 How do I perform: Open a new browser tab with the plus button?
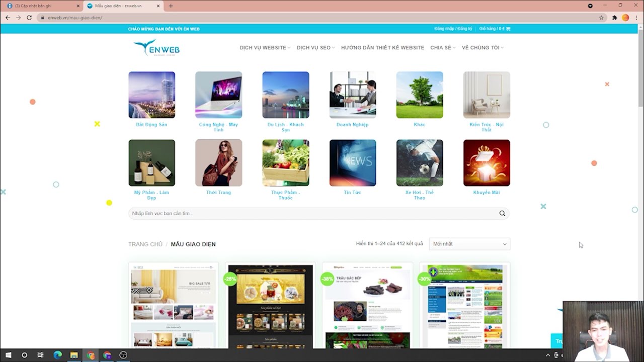click(x=171, y=6)
